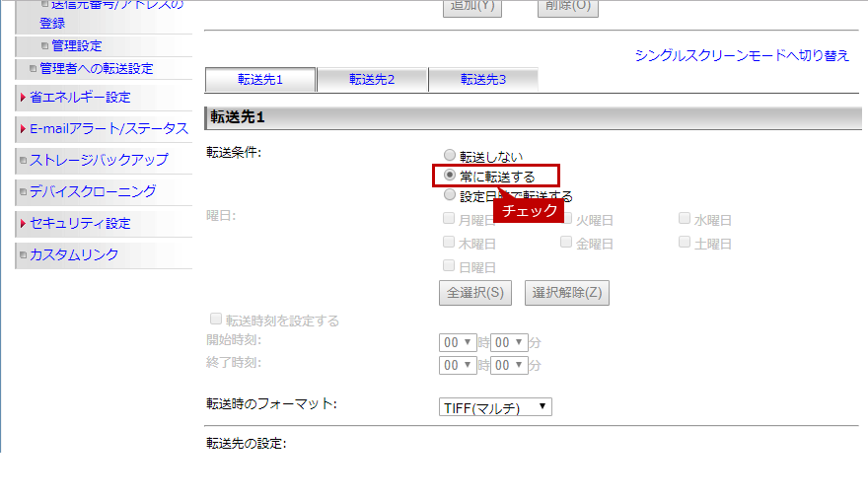Open the 転送先1 tab
Image resolution: width=868 pixels, height=500 pixels.
260,79
